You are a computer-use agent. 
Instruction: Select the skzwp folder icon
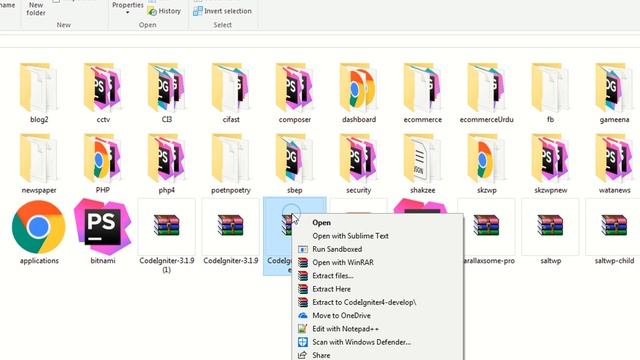(x=487, y=158)
